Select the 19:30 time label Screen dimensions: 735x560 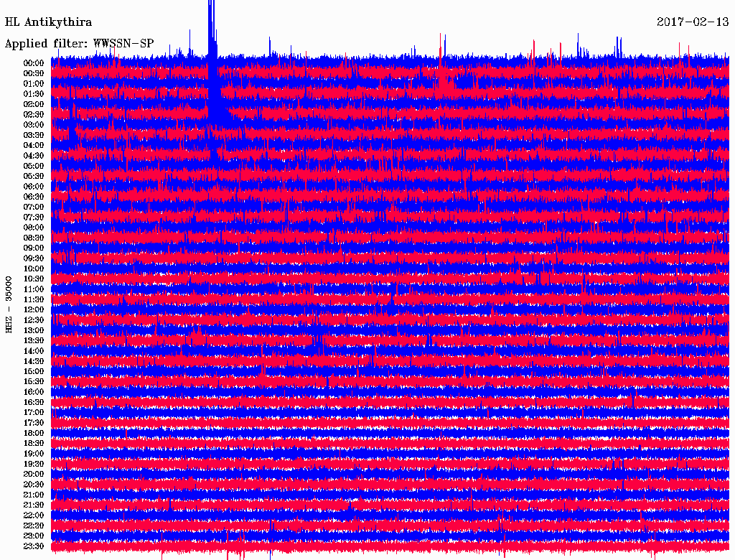click(34, 464)
